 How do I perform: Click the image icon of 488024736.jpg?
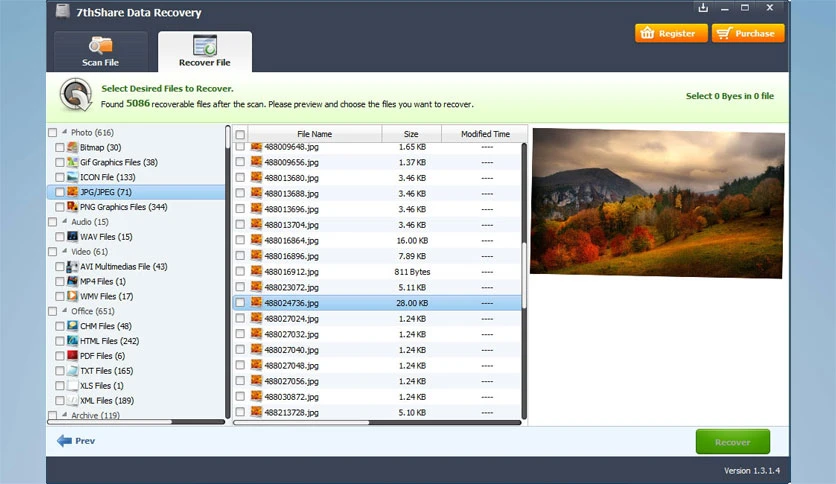[x=256, y=302]
